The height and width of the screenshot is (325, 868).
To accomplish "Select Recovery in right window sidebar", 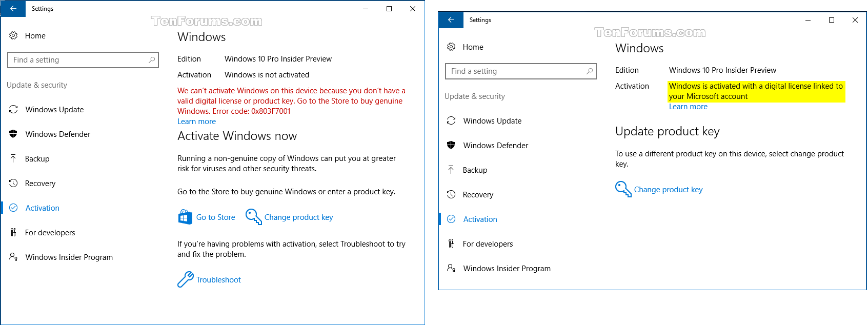I will tap(478, 195).
